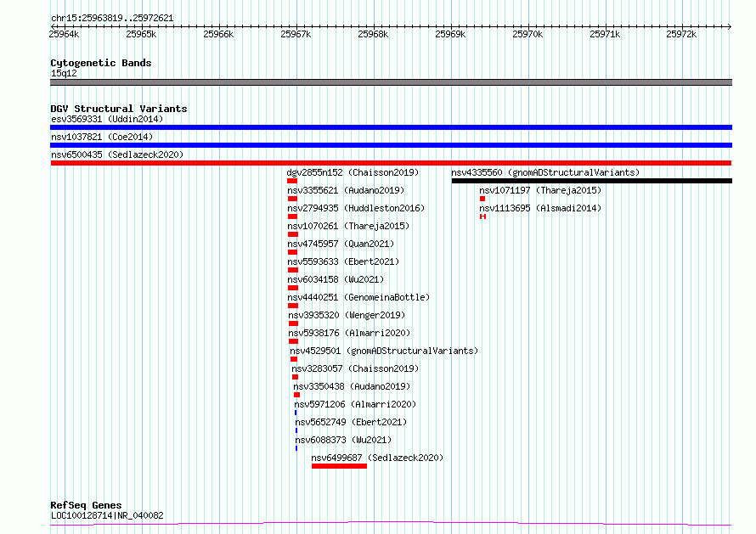Click small red mark under nsv1071197
Viewport: 756px width, 534px height.
[482, 199]
